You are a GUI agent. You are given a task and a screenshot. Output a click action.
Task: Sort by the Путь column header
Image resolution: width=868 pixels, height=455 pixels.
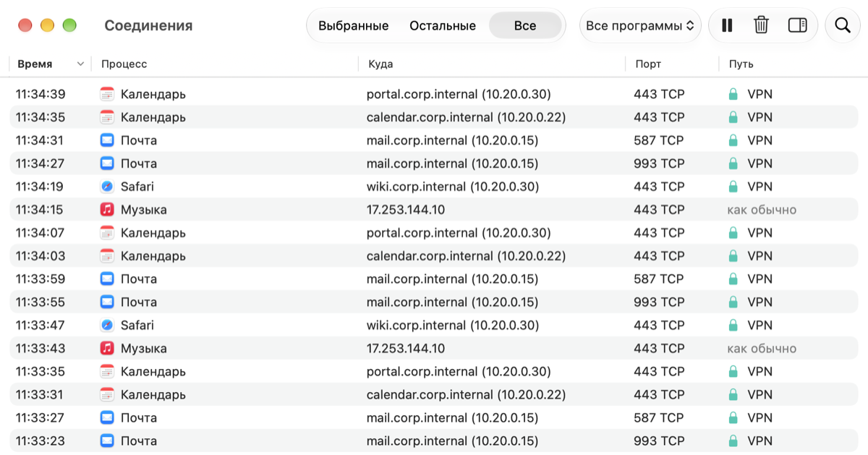[x=741, y=64]
